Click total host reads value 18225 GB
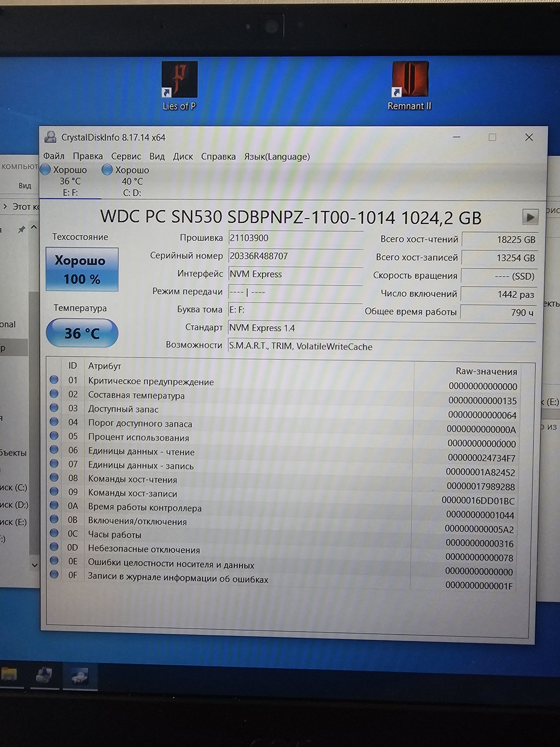 pos(500,239)
